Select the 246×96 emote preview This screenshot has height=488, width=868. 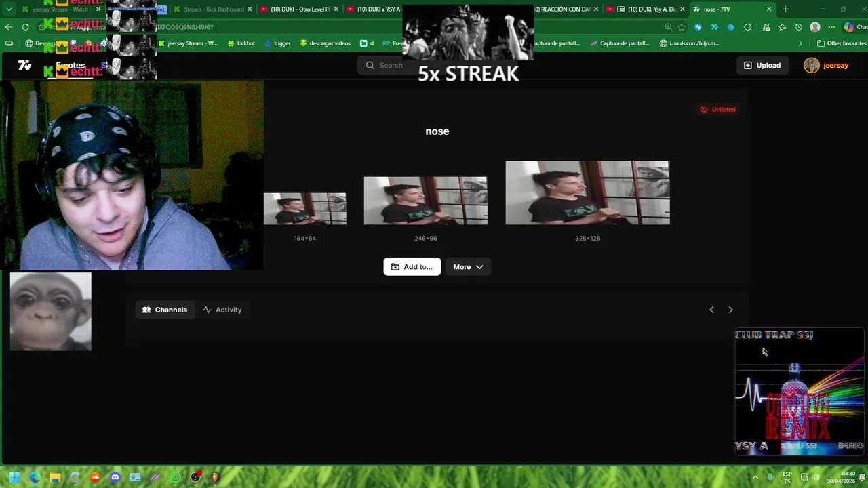425,201
